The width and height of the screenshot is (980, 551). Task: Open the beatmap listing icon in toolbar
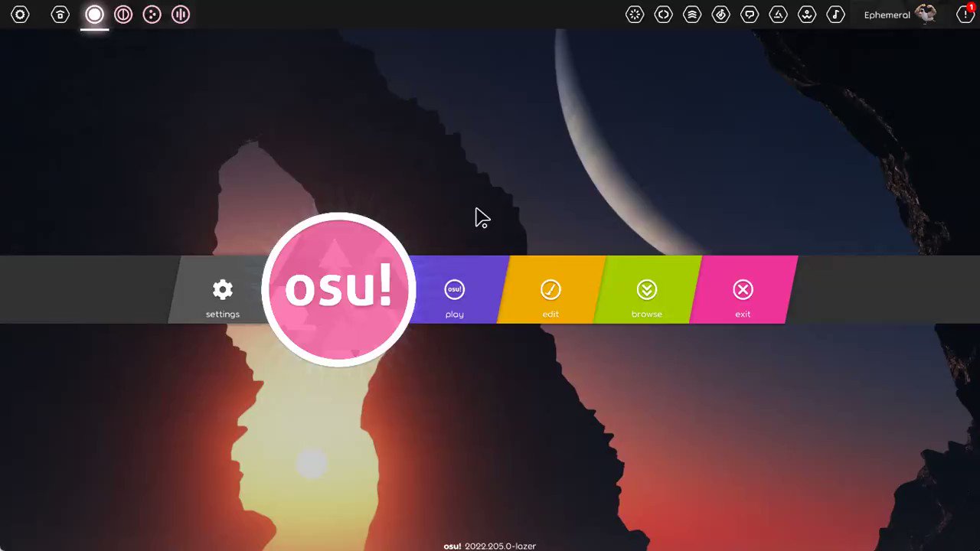720,15
